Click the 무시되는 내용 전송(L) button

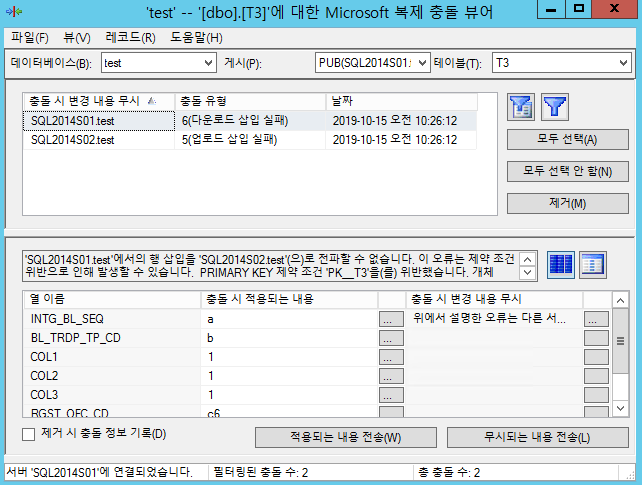(x=538, y=438)
